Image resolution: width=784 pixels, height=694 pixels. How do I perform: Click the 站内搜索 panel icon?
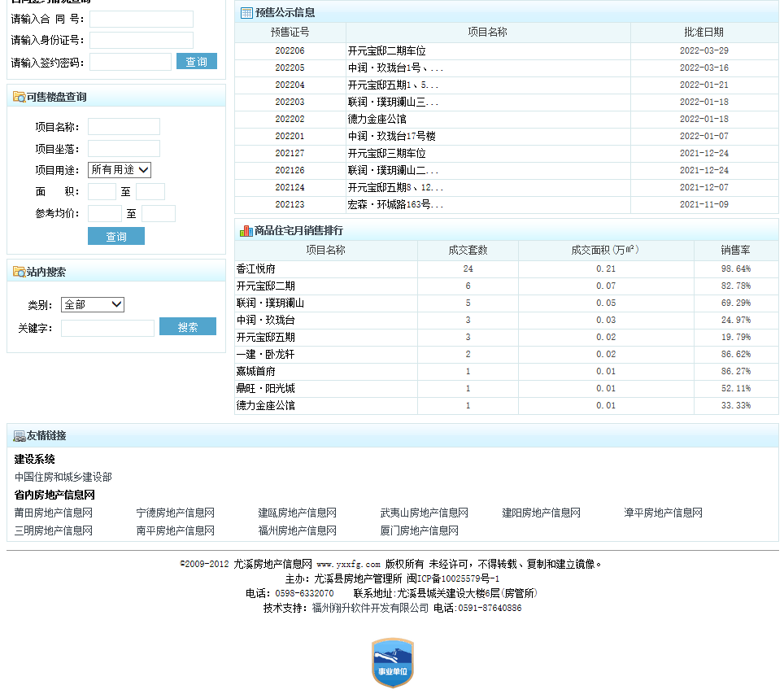(x=19, y=273)
